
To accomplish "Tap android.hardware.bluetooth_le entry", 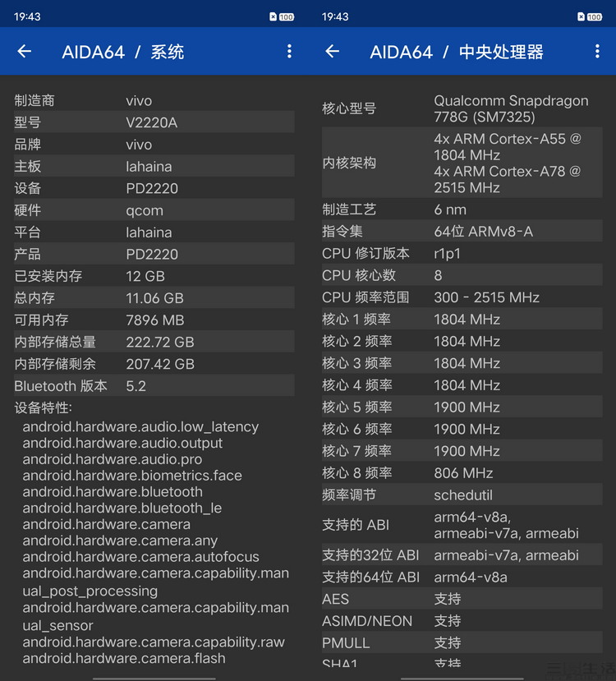I will click(122, 508).
